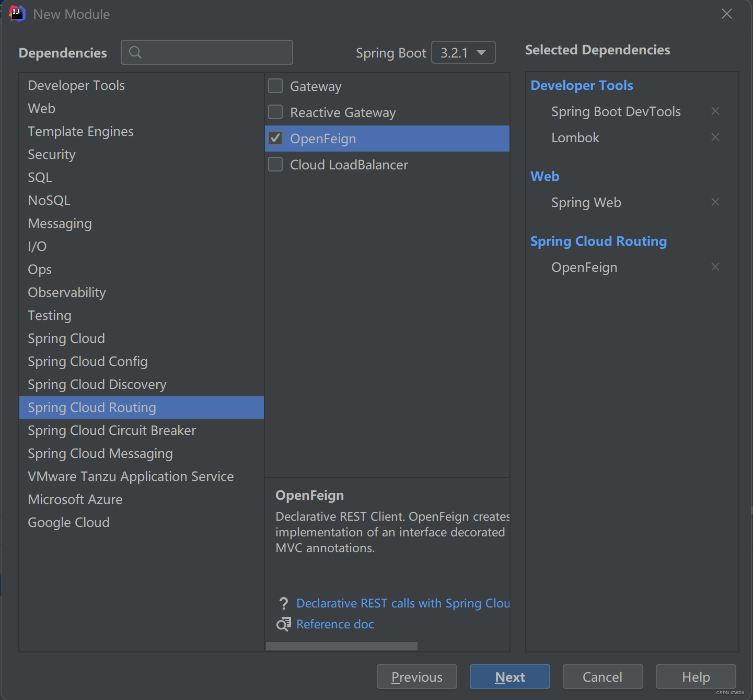Check the Reactive Gateway checkbox
The width and height of the screenshot is (753, 700).
275,112
